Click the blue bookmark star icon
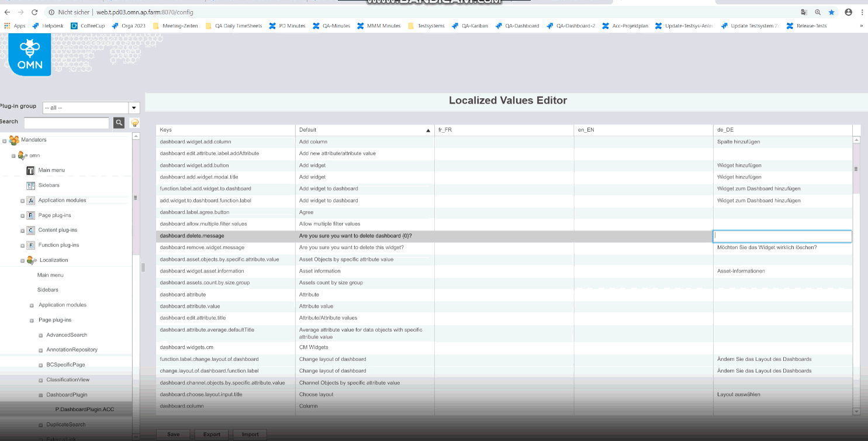 831,12
